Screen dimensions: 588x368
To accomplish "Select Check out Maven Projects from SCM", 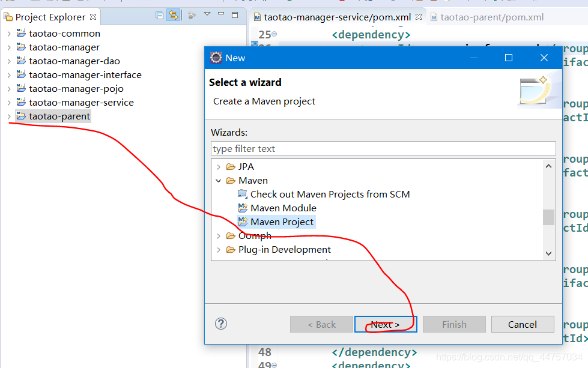I will (x=330, y=195).
